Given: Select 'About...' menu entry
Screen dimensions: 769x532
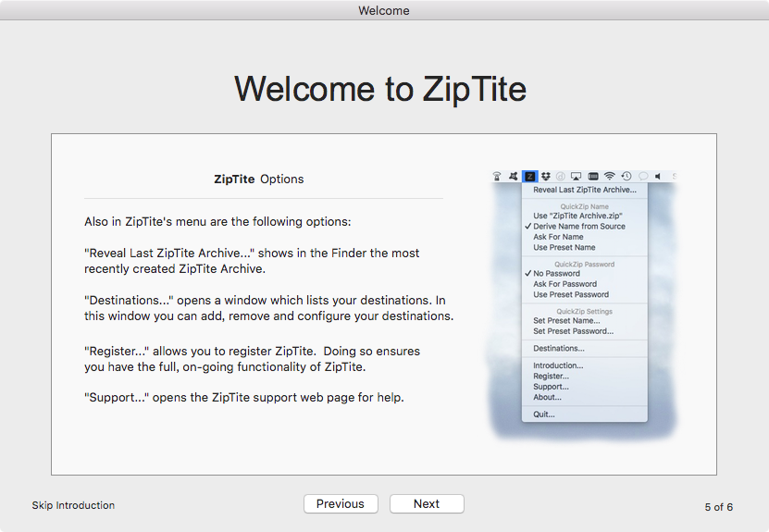Looking at the screenshot, I should (x=547, y=398).
